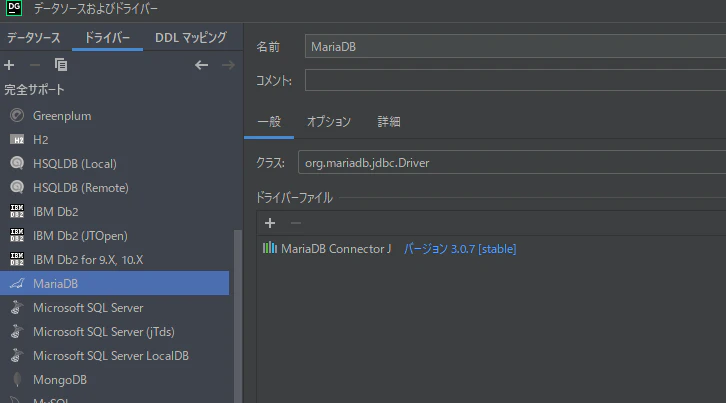Click the MariaDB Connector J library icon
The height and width of the screenshot is (403, 726).
(269, 248)
